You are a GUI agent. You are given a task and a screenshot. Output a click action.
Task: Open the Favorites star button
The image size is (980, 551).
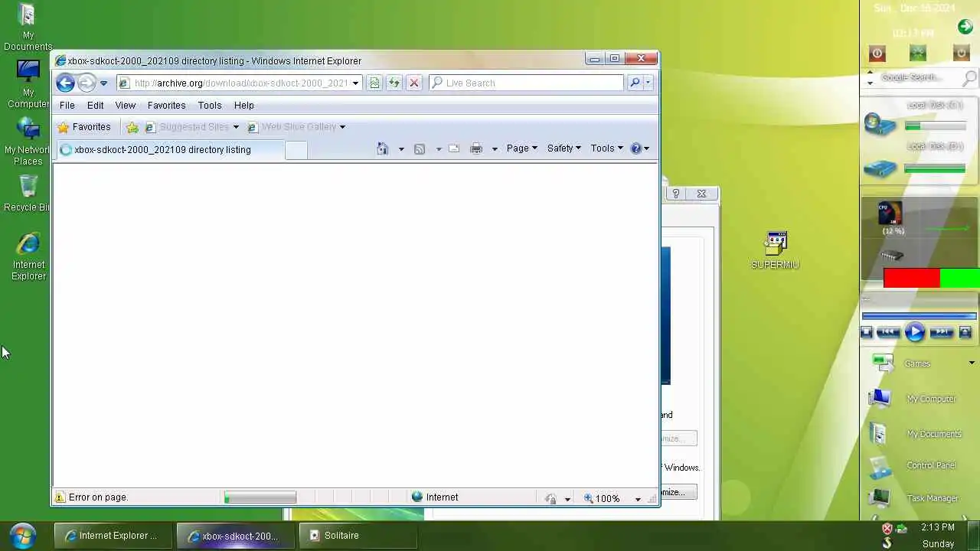(84, 127)
